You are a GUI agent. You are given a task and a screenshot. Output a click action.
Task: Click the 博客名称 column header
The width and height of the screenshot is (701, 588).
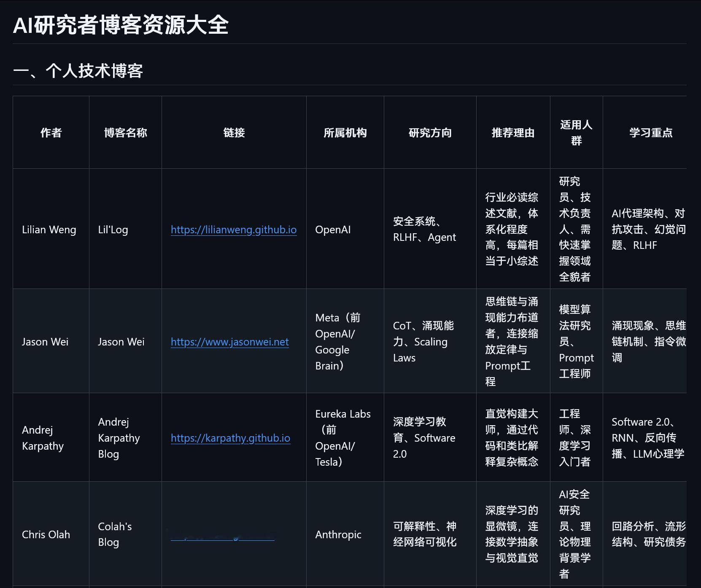pyautogui.click(x=125, y=132)
